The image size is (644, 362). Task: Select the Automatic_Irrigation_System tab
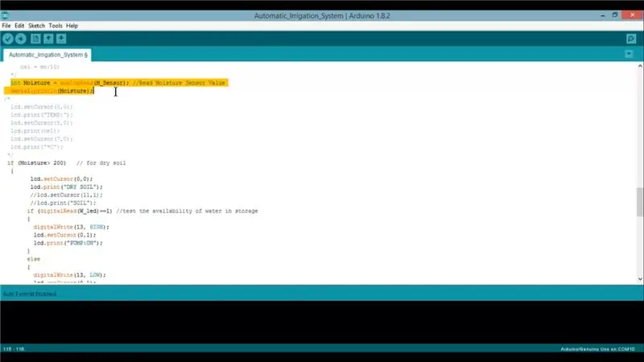click(47, 55)
